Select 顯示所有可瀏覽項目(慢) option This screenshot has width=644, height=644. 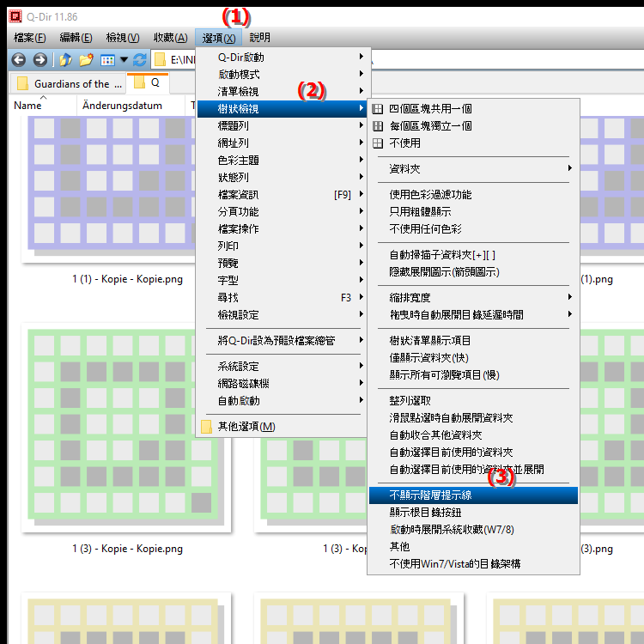tap(473, 375)
